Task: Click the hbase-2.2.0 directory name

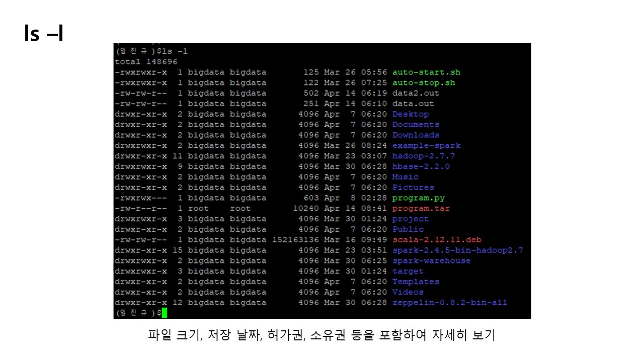Action: pos(421,166)
